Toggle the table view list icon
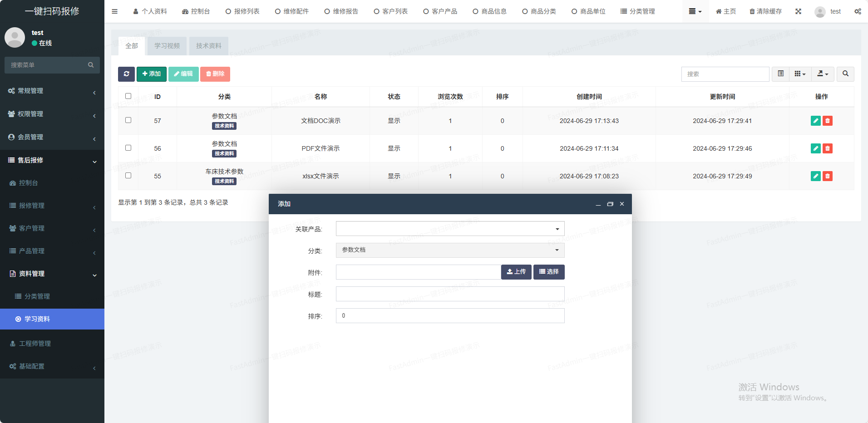Screen dimensions: 868x423 coord(780,74)
